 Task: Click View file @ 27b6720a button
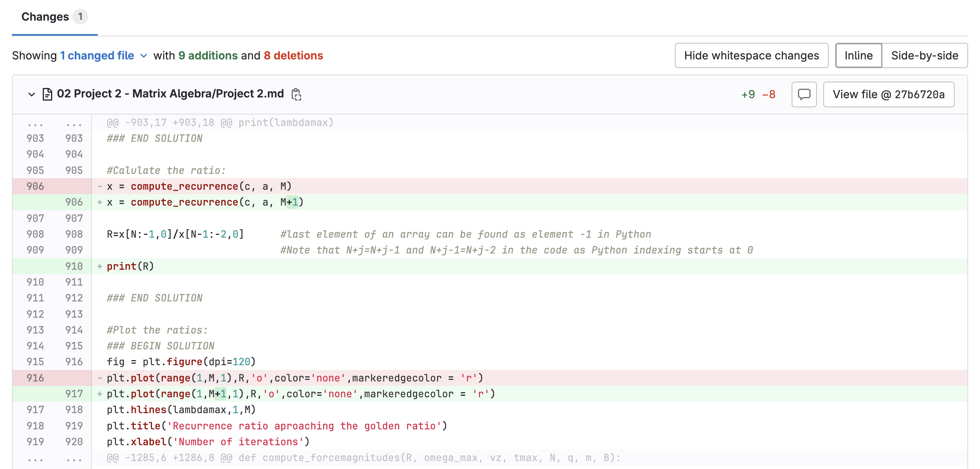[888, 94]
